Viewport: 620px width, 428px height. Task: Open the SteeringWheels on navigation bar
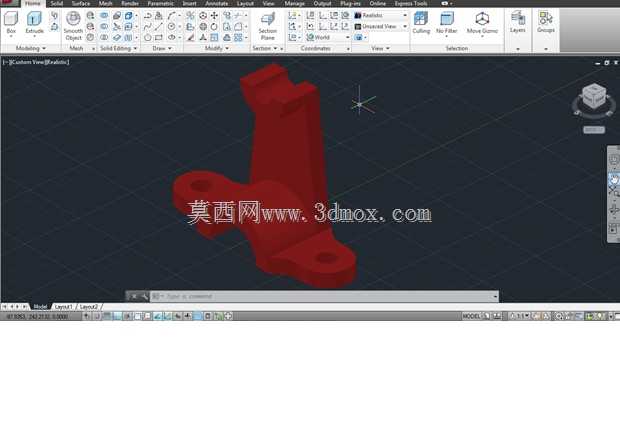pos(613,159)
